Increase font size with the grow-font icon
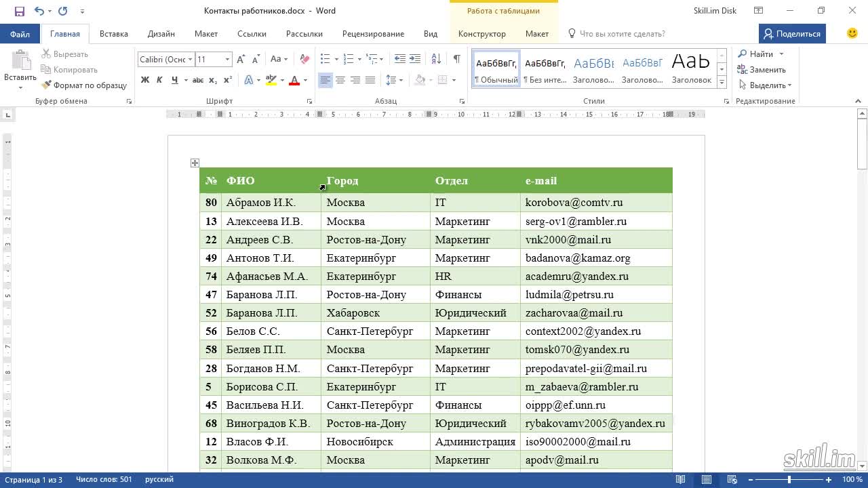The width and height of the screenshot is (868, 488). click(x=241, y=60)
